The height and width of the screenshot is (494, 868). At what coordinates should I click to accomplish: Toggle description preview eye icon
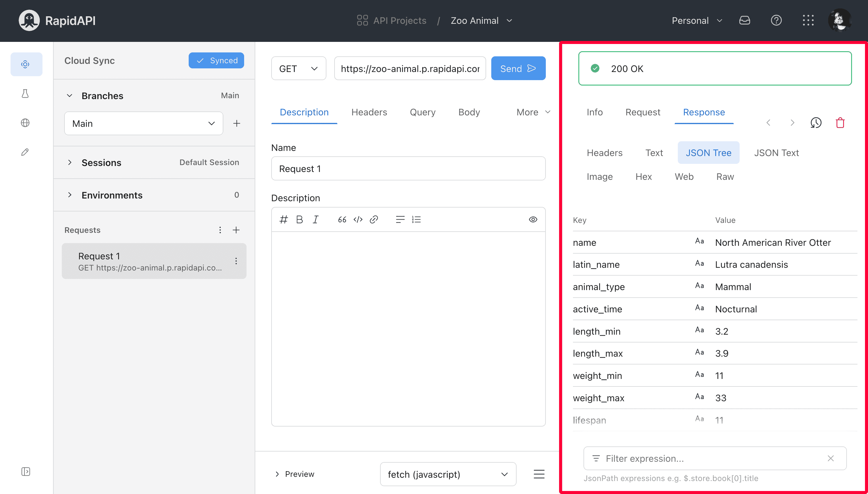[533, 220]
